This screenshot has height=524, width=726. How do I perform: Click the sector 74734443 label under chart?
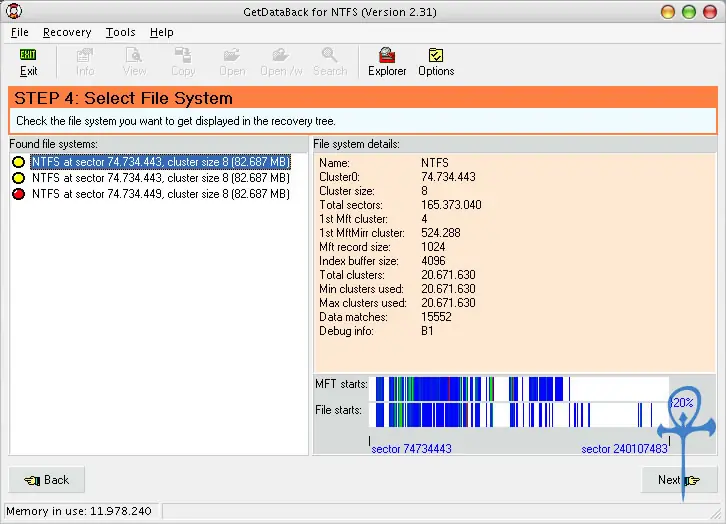tap(411, 449)
